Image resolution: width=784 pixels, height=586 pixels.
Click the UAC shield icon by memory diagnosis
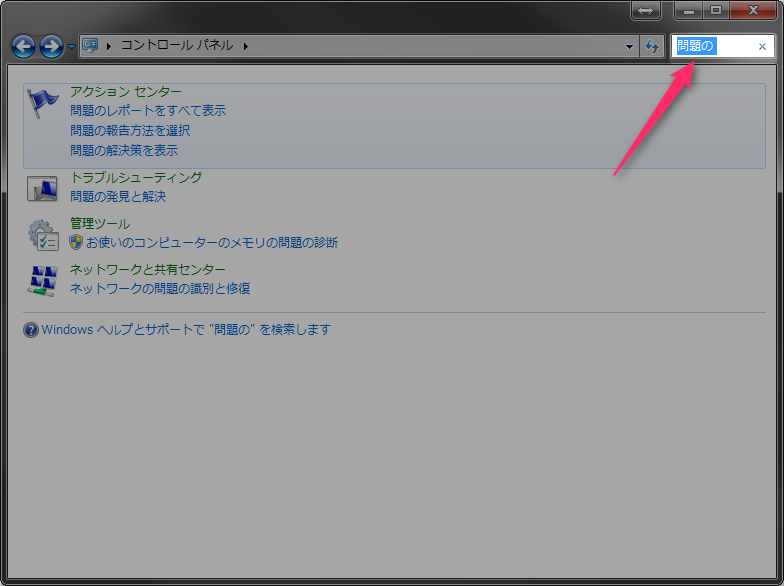click(x=76, y=242)
